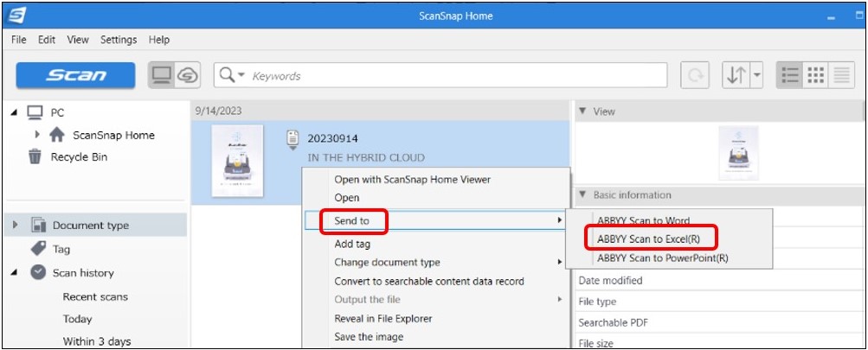868x350 pixels.
Task: Open the Recycle Bin
Action: 79,157
